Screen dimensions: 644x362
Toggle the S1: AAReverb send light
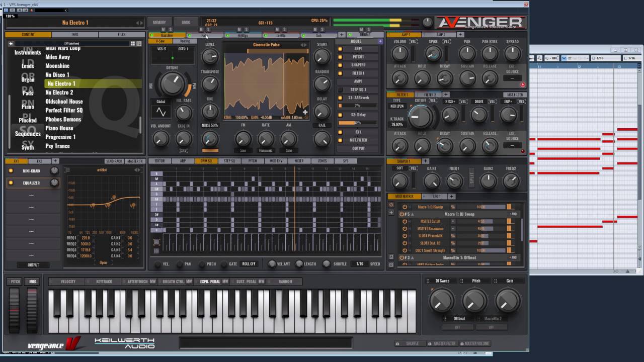[340, 98]
